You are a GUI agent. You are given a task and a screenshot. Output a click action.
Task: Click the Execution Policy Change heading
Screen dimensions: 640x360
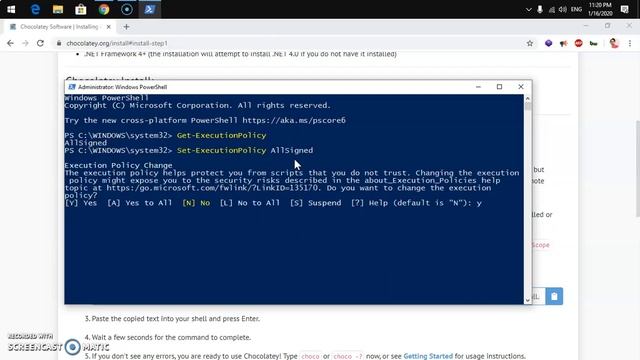tap(118, 165)
